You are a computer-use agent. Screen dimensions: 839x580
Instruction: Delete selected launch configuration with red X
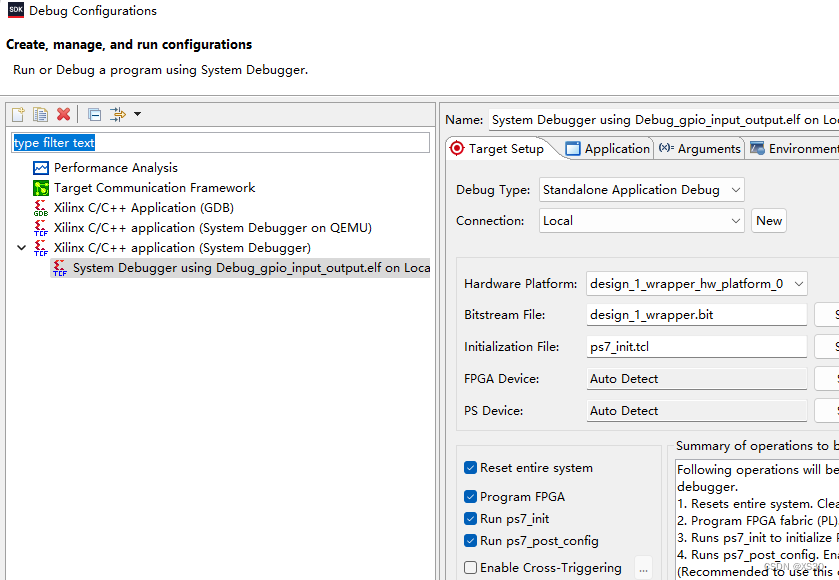tap(63, 115)
